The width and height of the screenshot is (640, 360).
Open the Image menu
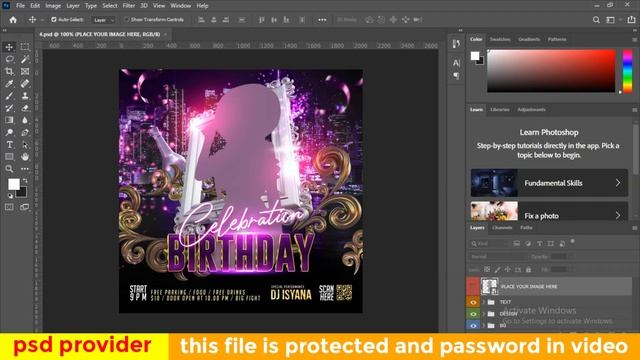[53, 6]
